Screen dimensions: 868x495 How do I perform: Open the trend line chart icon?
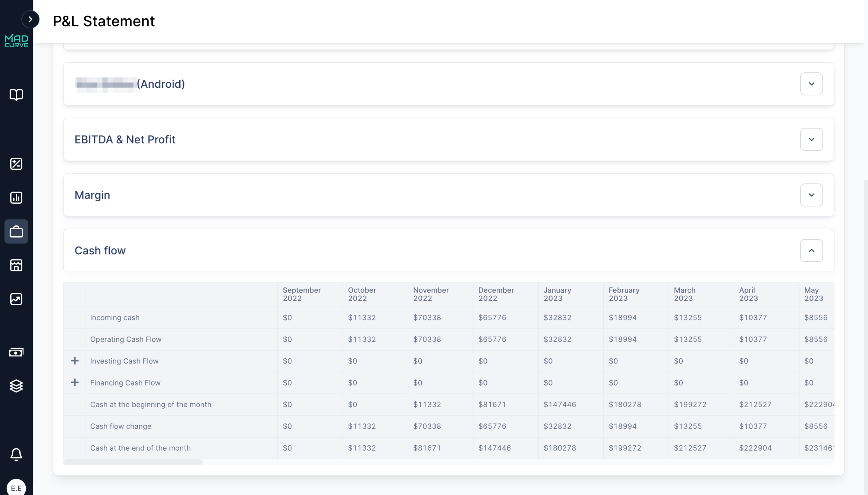coord(16,299)
